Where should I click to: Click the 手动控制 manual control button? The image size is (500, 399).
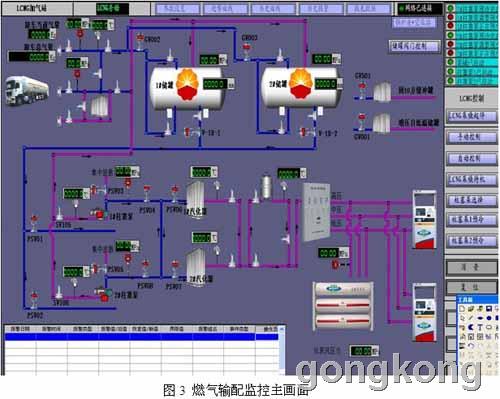(471, 137)
